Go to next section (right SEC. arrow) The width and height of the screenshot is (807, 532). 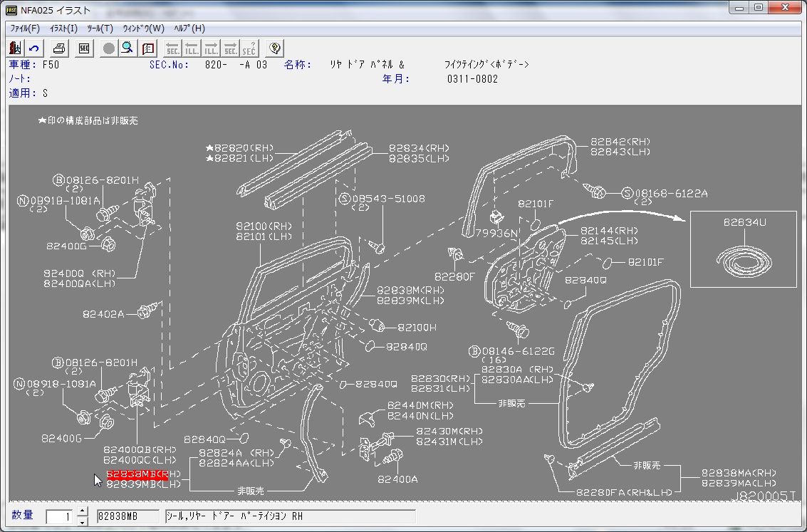231,48
